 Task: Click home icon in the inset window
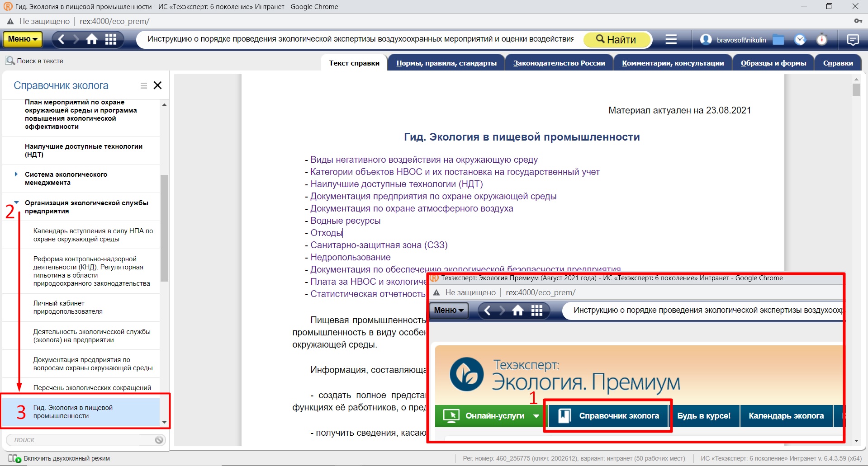click(518, 311)
